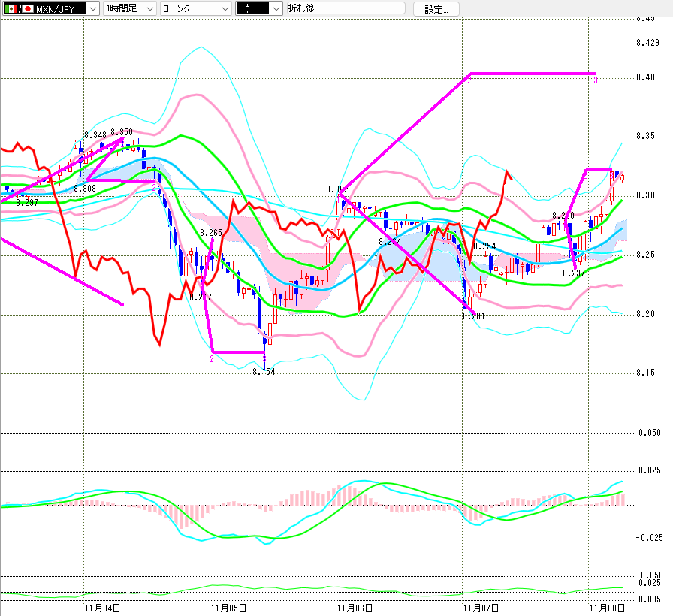Screen dimensions: 673x616
Task: Open the ローソク chart type dropdown
Action: click(223, 9)
